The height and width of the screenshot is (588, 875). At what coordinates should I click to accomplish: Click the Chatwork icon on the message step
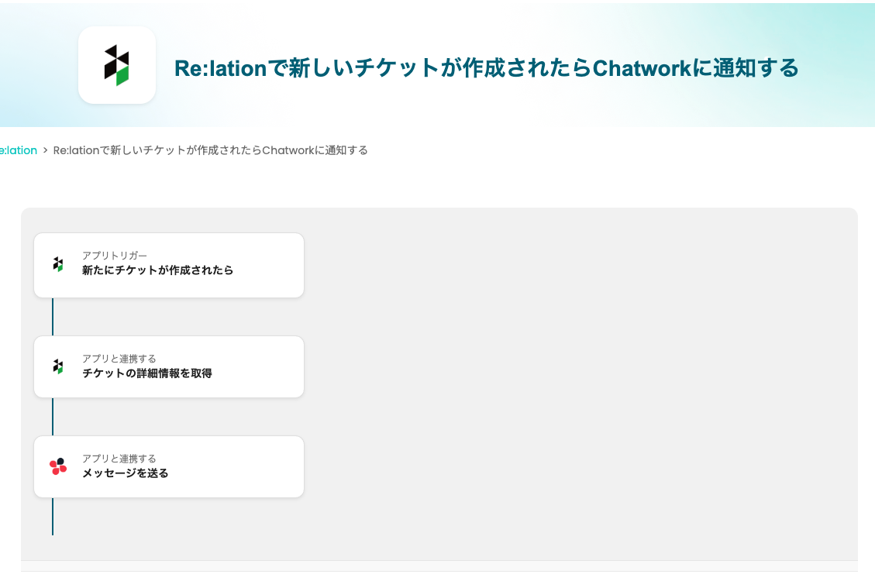click(58, 466)
